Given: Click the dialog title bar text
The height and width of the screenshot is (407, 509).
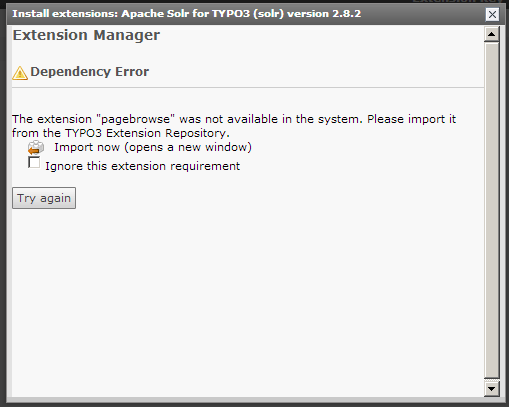Looking at the screenshot, I should coord(187,14).
